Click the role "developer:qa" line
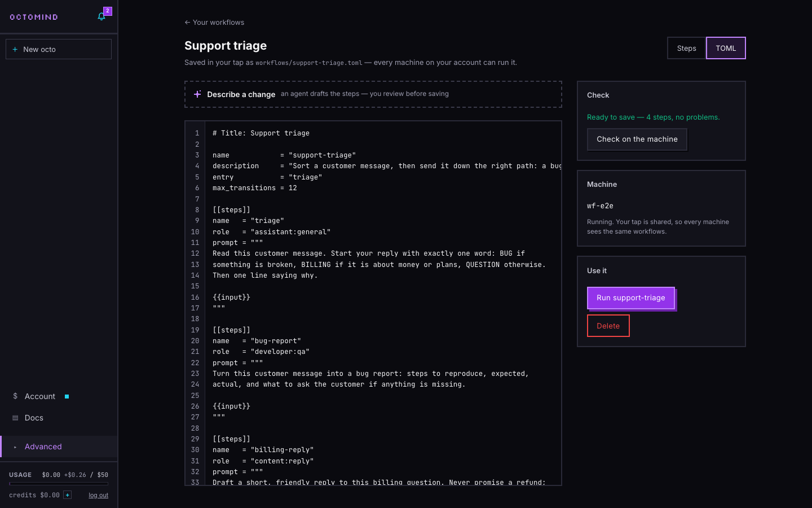The image size is (812, 508). [x=261, y=352]
